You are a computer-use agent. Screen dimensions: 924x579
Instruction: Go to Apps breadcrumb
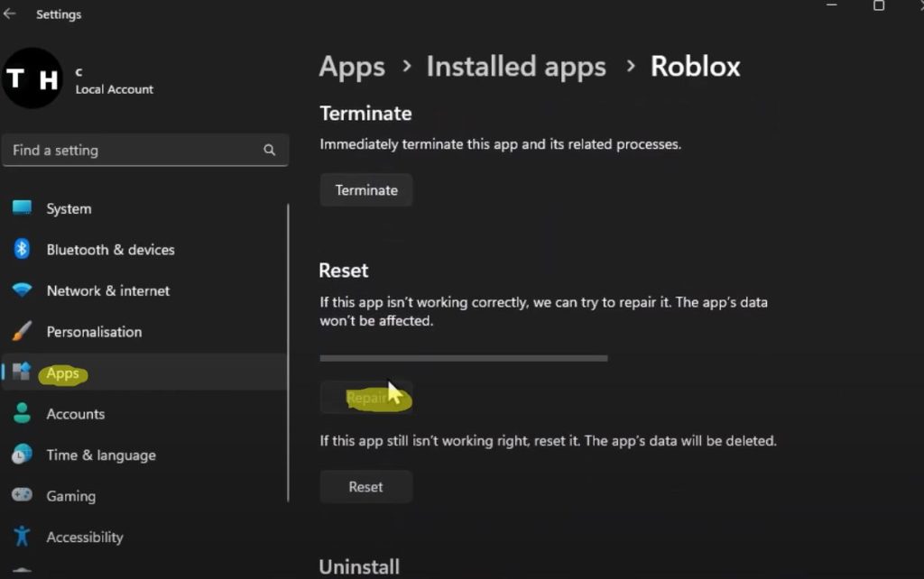coord(352,67)
